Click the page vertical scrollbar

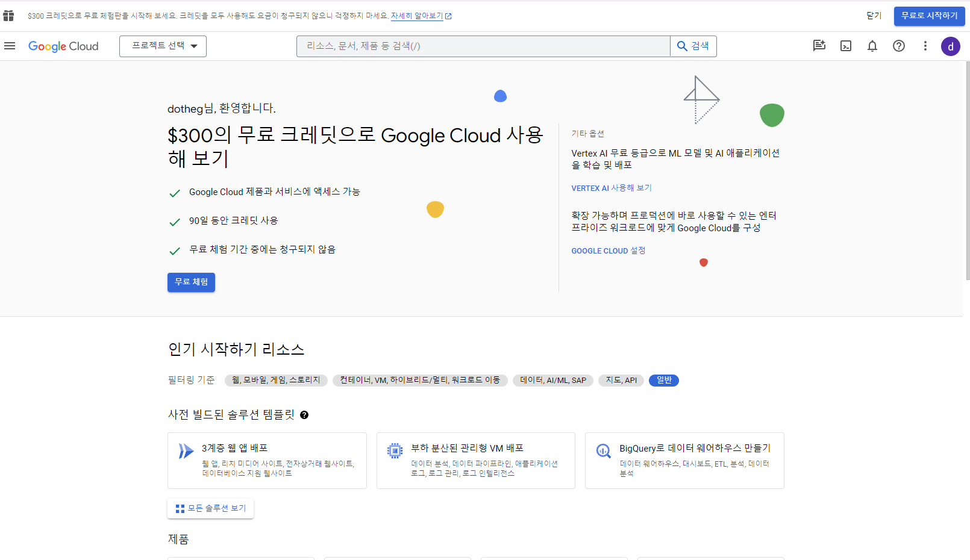tap(967, 170)
